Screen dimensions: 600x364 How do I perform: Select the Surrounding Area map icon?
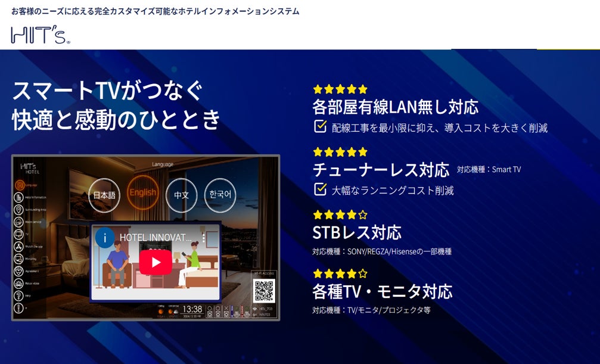pyautogui.click(x=18, y=210)
